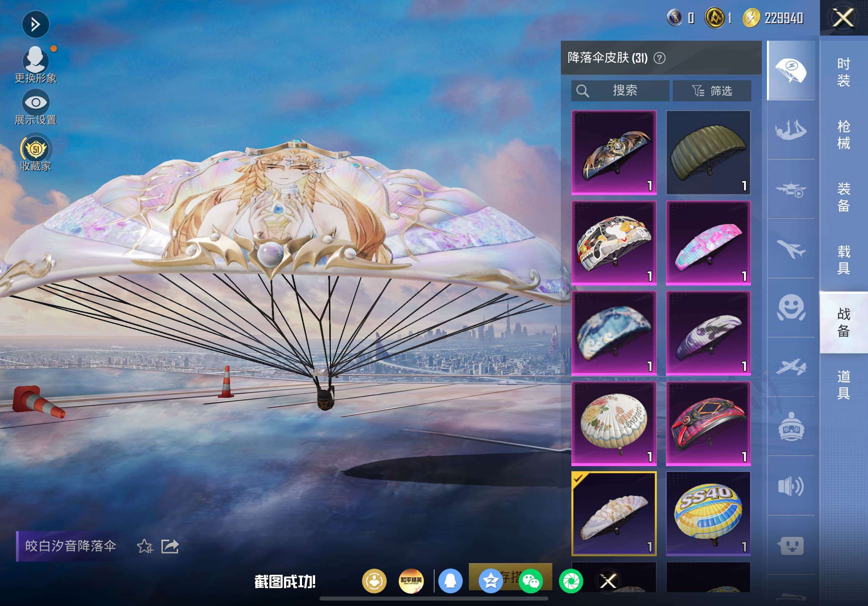
Task: Select the parachute skins category icon
Action: click(x=791, y=70)
